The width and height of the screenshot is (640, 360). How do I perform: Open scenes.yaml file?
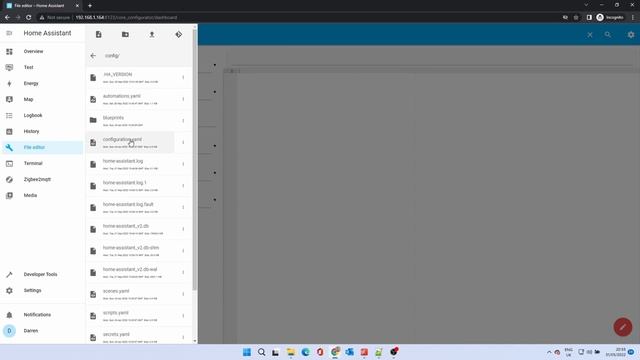click(131, 294)
